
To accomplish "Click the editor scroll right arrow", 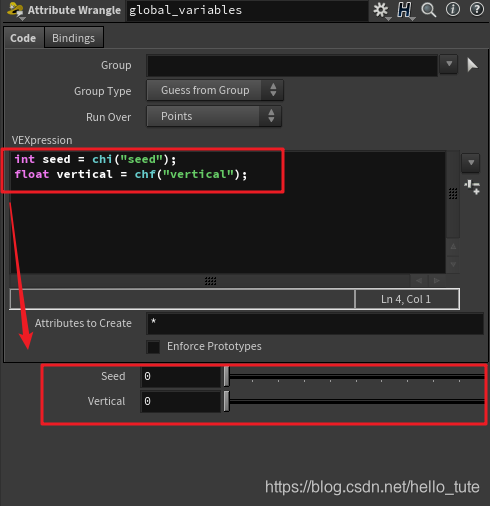I will 436,281.
